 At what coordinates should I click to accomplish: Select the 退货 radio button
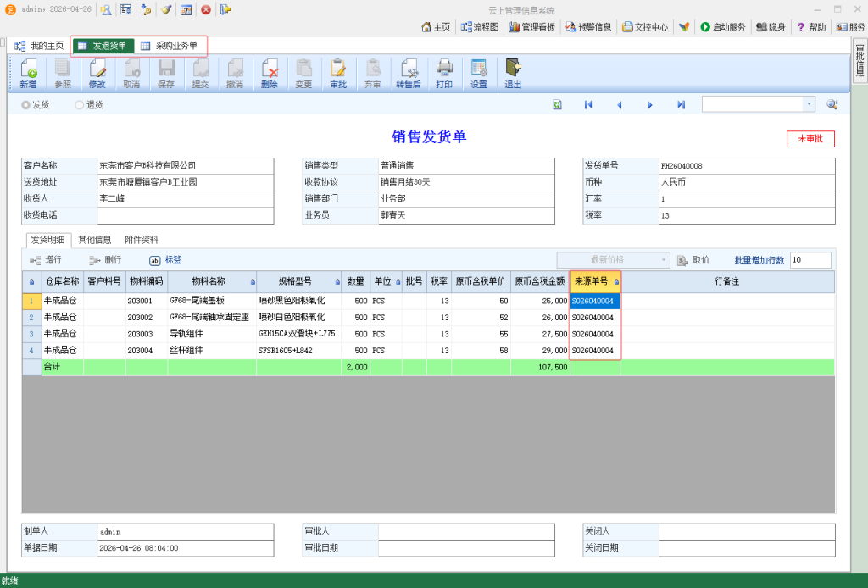pos(80,105)
